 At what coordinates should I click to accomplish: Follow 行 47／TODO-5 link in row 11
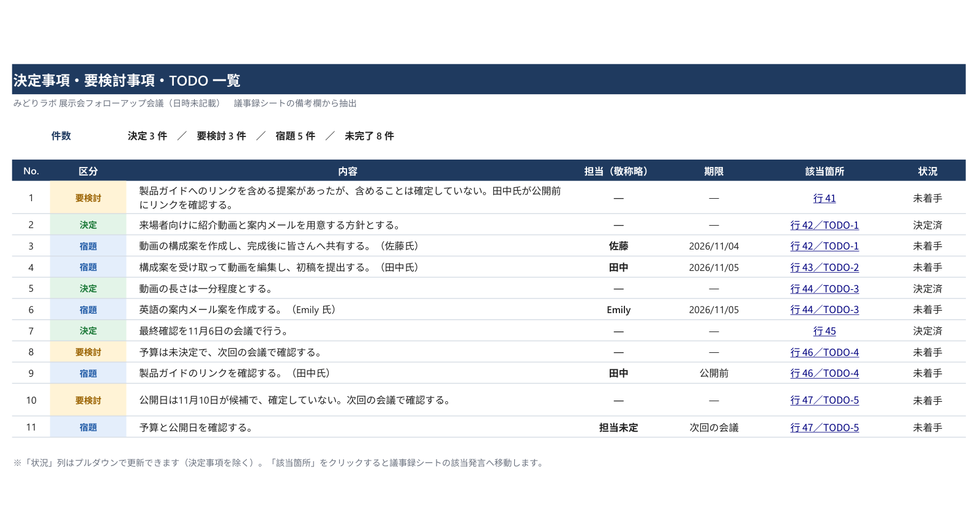click(824, 427)
